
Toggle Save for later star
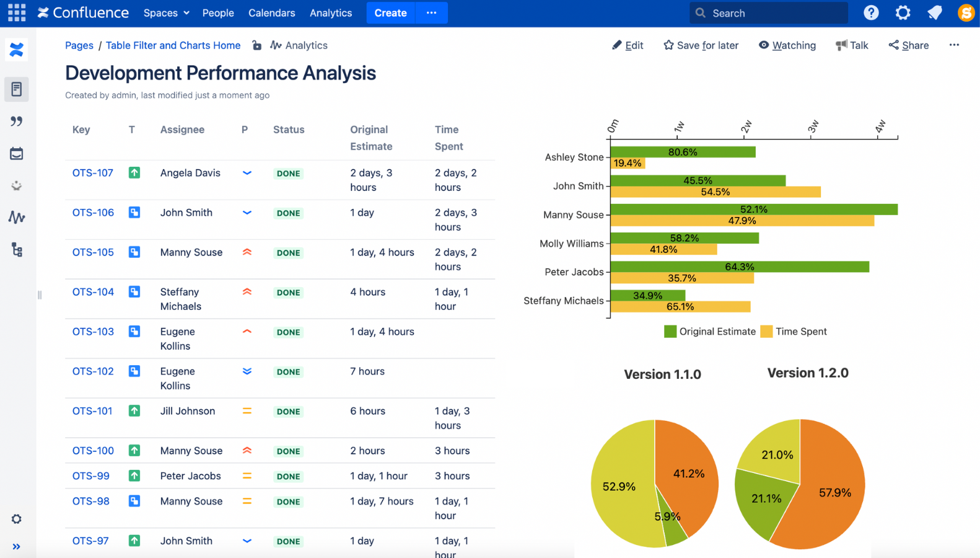click(701, 45)
